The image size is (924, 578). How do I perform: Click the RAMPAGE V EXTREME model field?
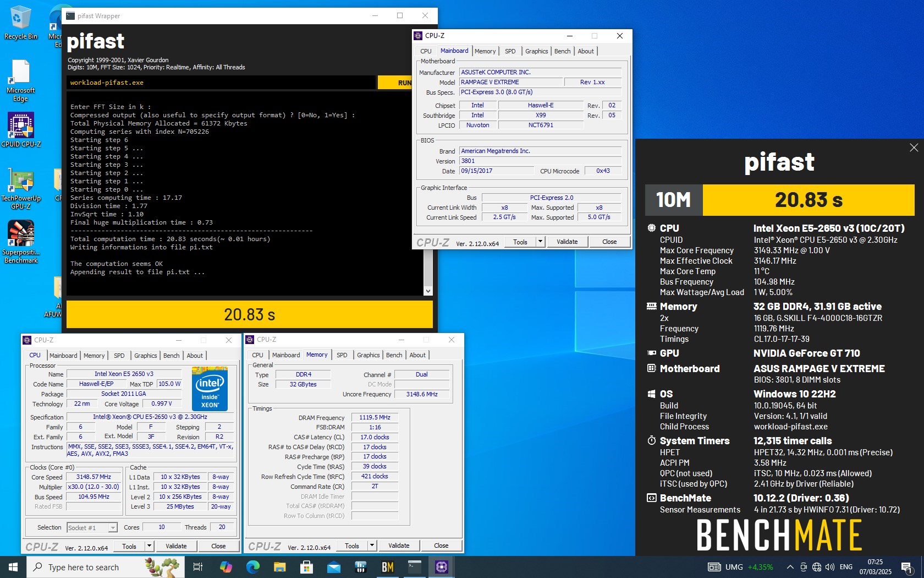pos(511,82)
